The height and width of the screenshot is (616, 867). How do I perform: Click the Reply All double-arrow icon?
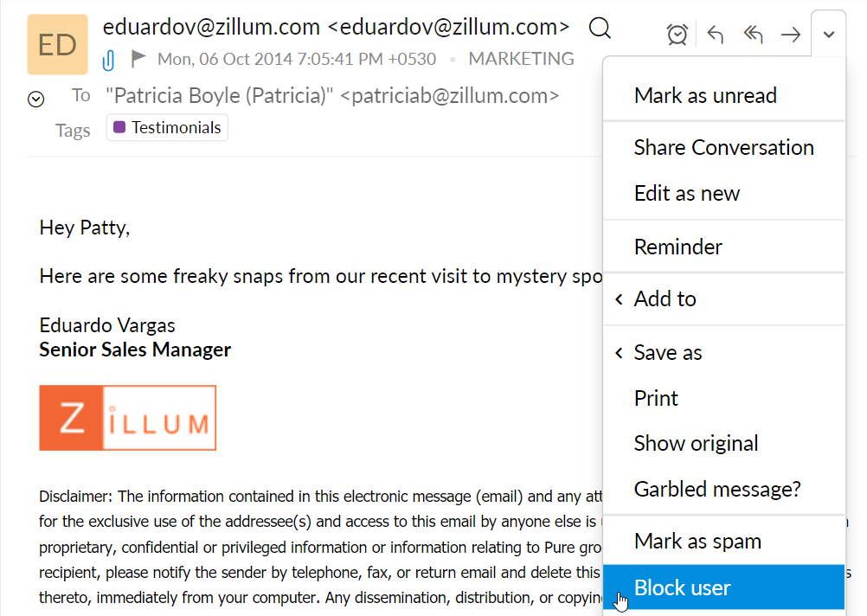tap(753, 35)
